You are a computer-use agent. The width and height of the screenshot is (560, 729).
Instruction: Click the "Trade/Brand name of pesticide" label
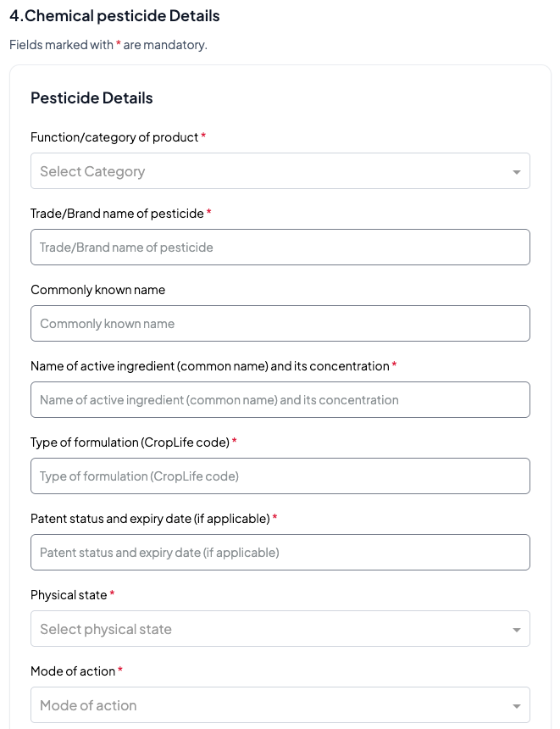tap(117, 214)
